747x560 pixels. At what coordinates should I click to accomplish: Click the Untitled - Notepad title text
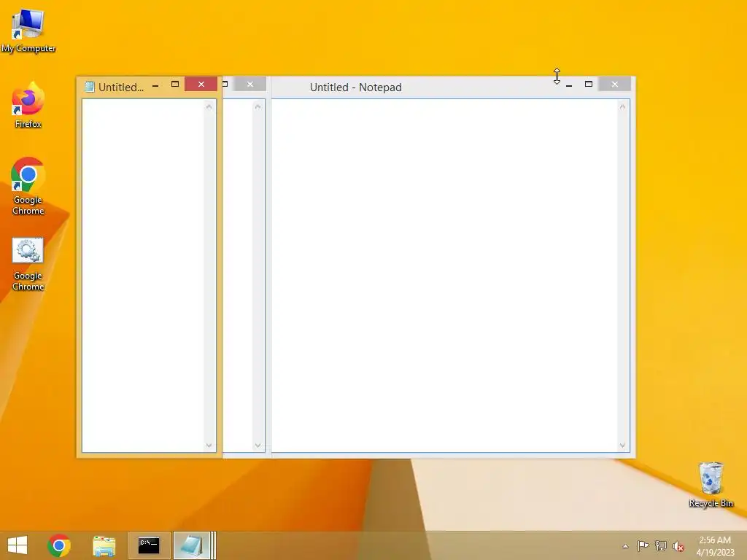pos(355,87)
